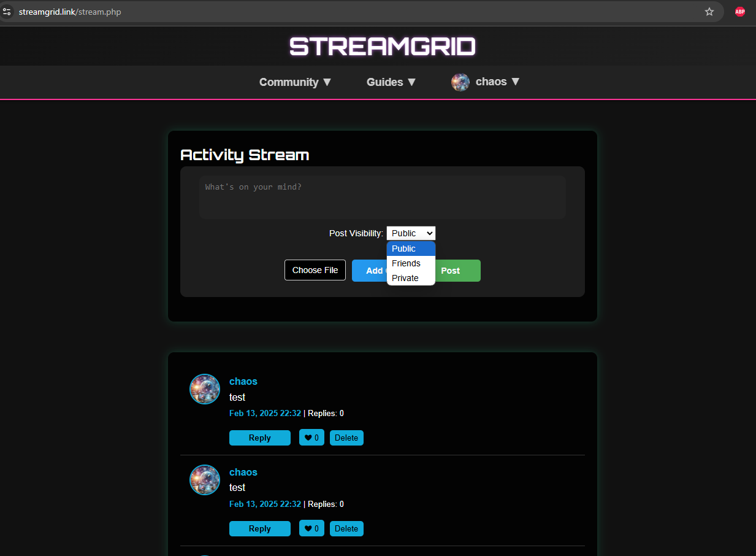Like the first test post with heart
The width and height of the screenshot is (756, 556).
pos(311,438)
